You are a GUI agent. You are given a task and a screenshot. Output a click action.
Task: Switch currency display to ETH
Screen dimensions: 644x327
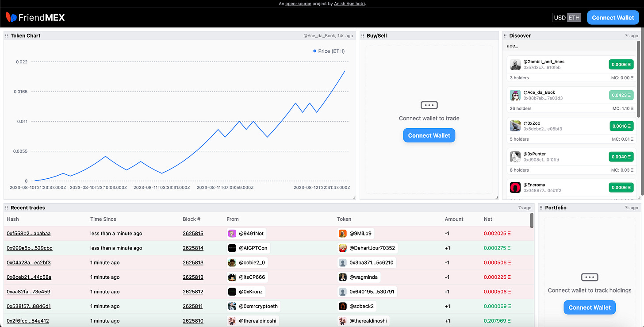click(574, 18)
